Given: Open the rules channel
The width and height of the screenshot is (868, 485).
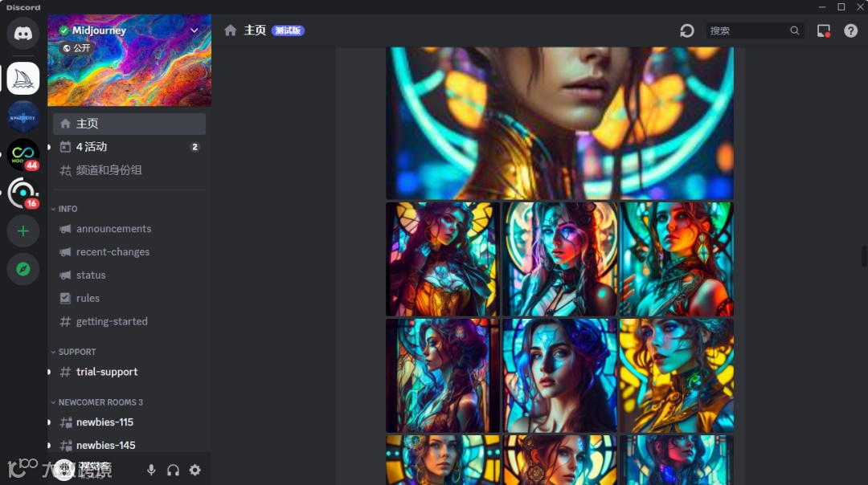Looking at the screenshot, I should click(129, 298).
